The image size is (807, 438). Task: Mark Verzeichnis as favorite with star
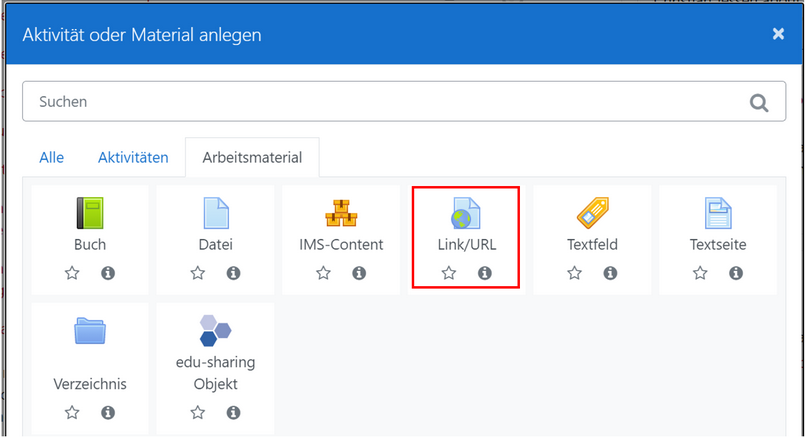(x=72, y=412)
